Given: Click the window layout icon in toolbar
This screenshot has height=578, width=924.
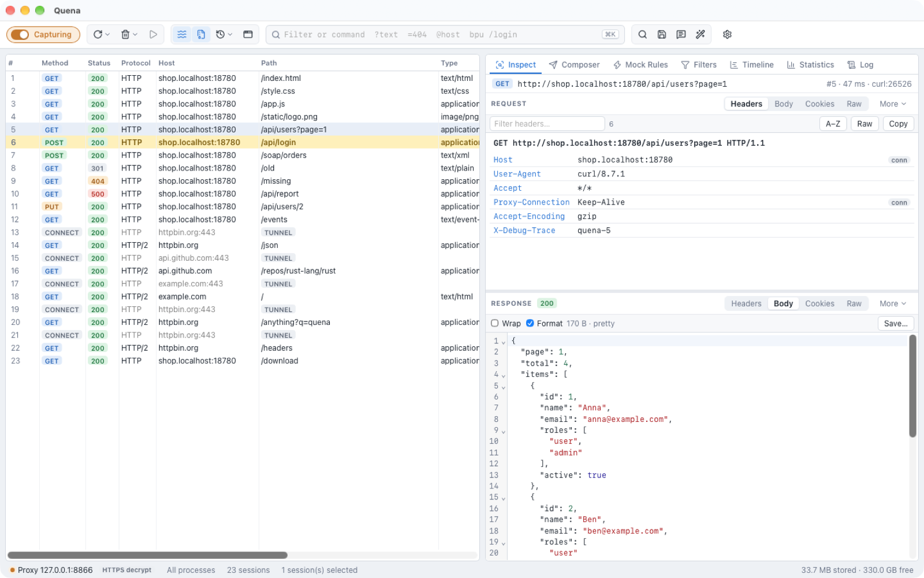Looking at the screenshot, I should pyautogui.click(x=248, y=35).
